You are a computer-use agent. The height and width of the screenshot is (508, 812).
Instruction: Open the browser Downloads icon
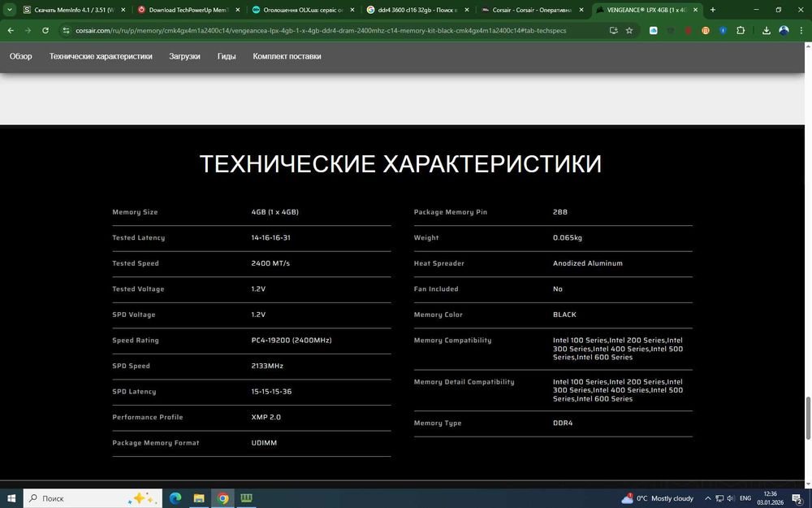point(767,31)
